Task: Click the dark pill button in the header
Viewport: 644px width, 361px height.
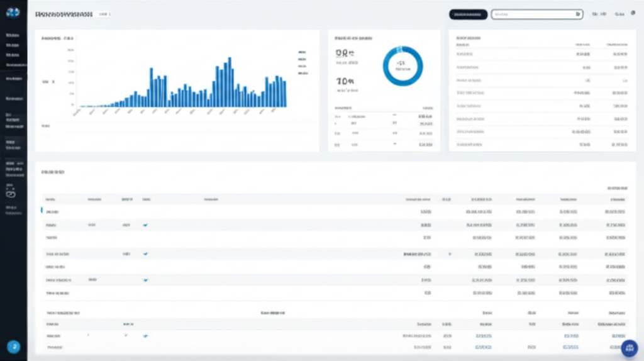Action: [x=468, y=14]
